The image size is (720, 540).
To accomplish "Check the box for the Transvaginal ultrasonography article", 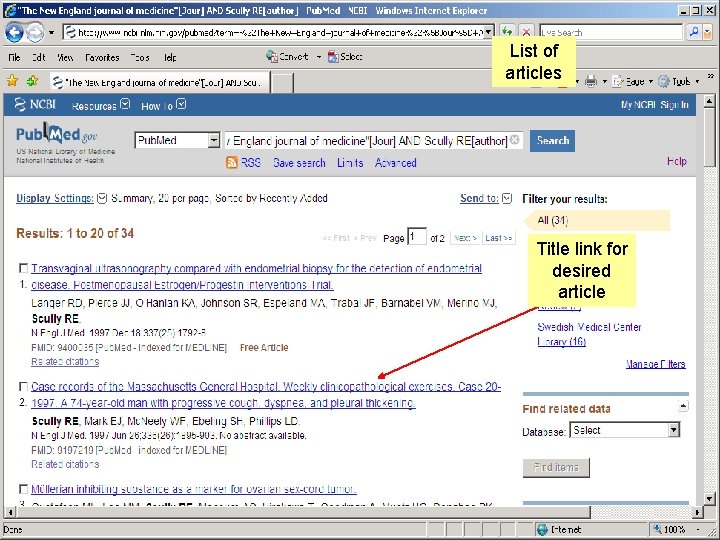I will (x=23, y=268).
